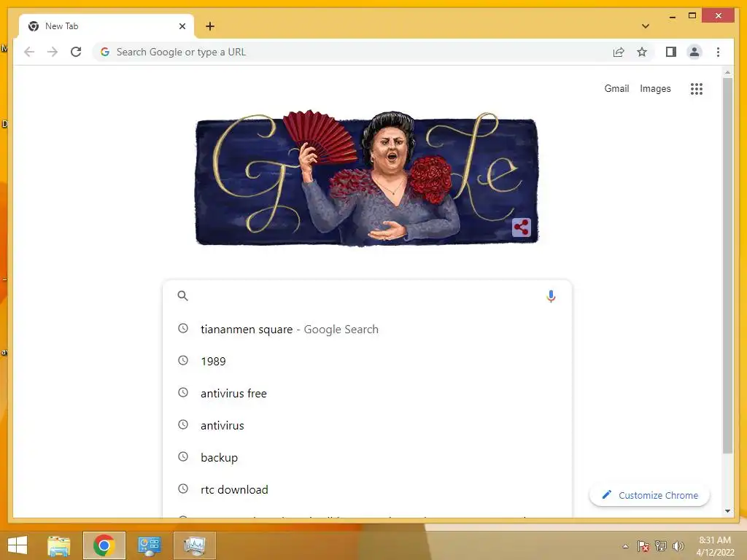
Task: Click the Google G icon in address bar
Action: 105,52
